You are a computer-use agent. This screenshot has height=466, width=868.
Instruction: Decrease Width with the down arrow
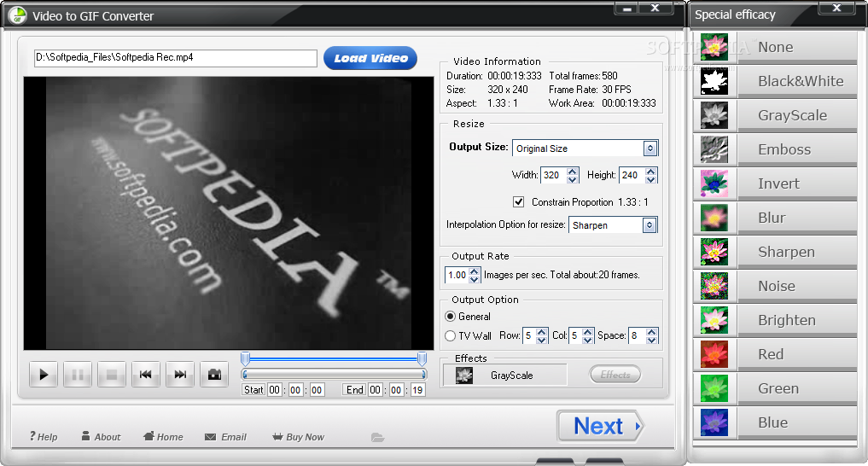point(573,179)
